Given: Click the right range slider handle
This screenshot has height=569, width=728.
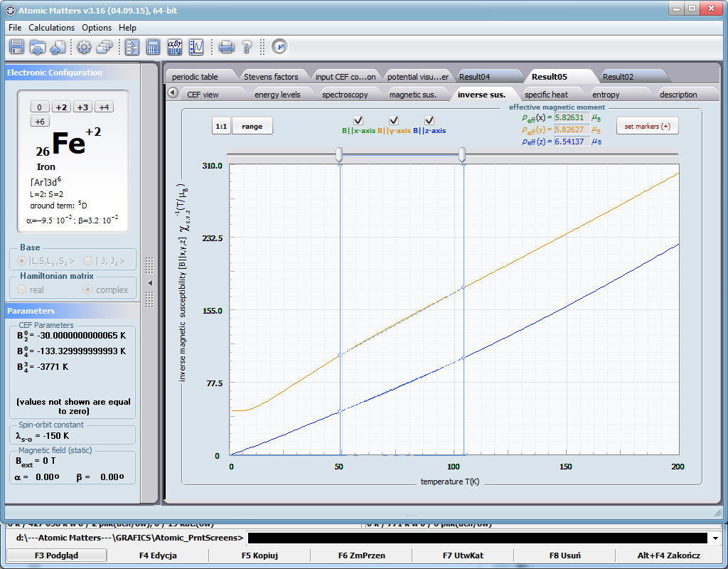Looking at the screenshot, I should 463,154.
